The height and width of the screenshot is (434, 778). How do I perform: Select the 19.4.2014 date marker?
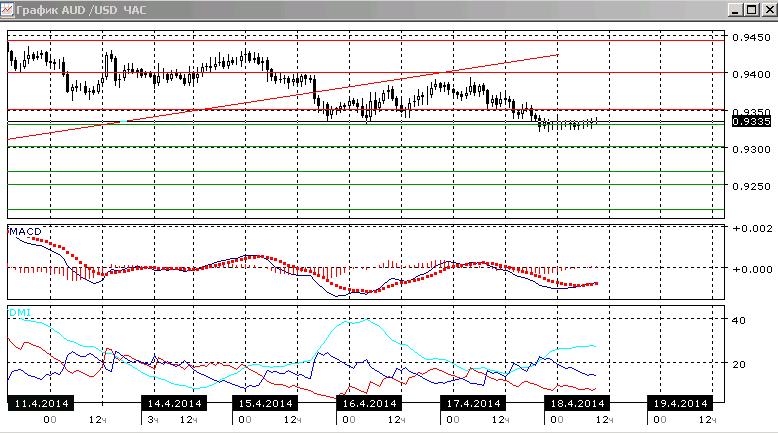(680, 403)
